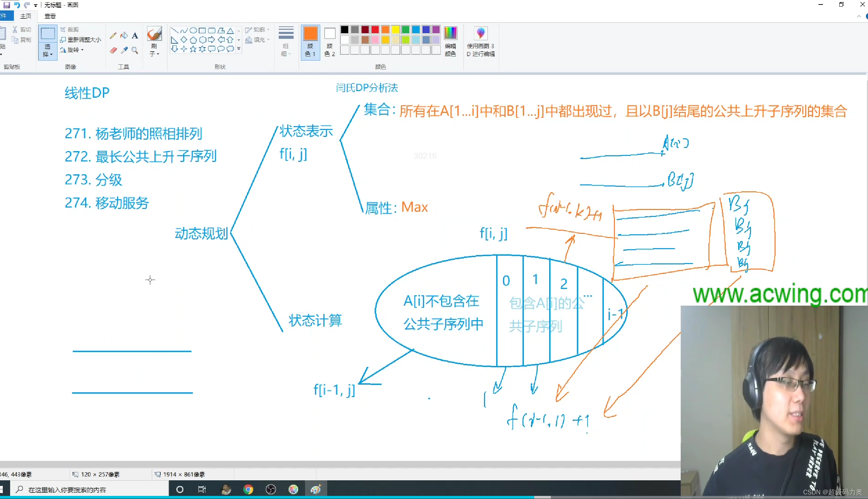The height and width of the screenshot is (499, 868).
Task: Open Edit with Paint 3D
Action: 481,41
